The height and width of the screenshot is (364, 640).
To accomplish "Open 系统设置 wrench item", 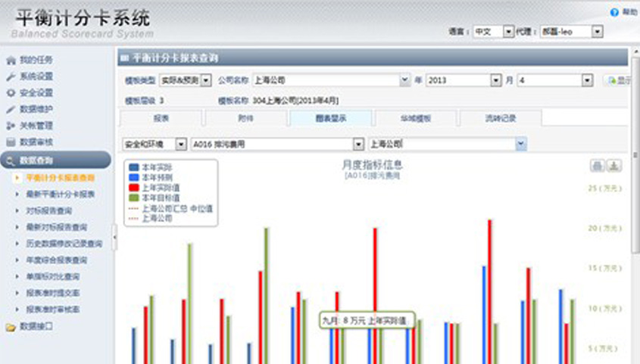I will coord(36,76).
